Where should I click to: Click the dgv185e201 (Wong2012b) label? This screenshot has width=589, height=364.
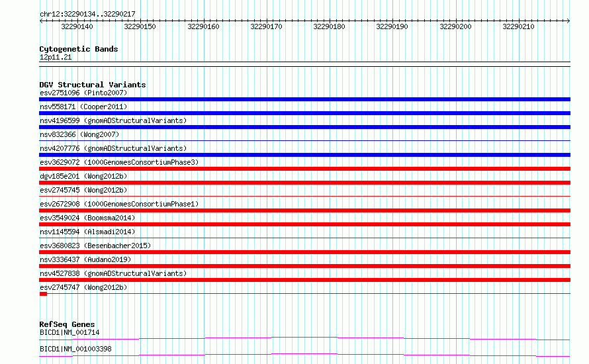pyautogui.click(x=83, y=176)
